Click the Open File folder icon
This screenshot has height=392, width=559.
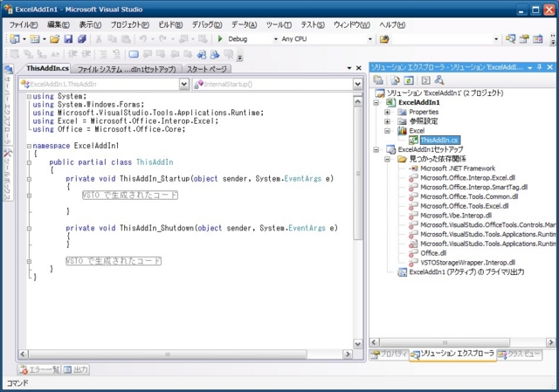(x=54, y=38)
